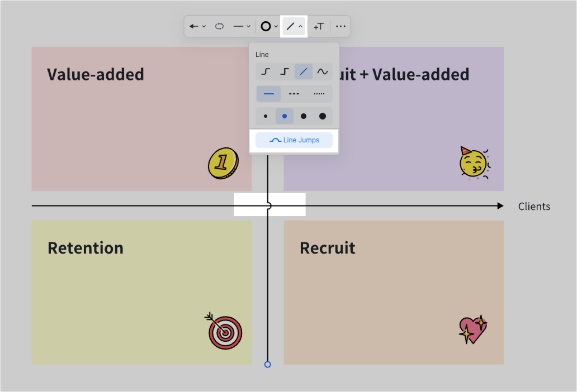
Task: Click the blue line endpoint handle at the bottom
Action: 267,364
